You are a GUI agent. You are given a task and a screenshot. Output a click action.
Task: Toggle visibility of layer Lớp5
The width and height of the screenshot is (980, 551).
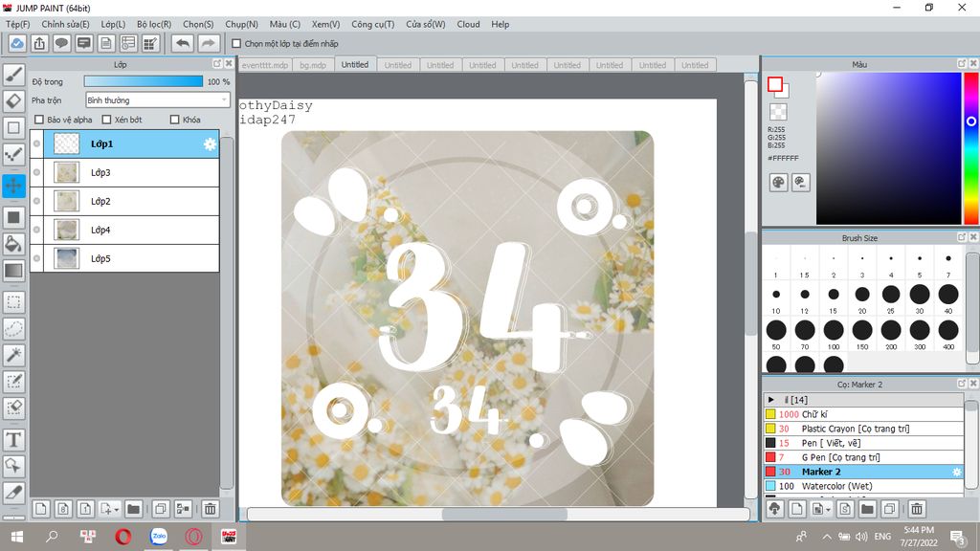[37, 258]
